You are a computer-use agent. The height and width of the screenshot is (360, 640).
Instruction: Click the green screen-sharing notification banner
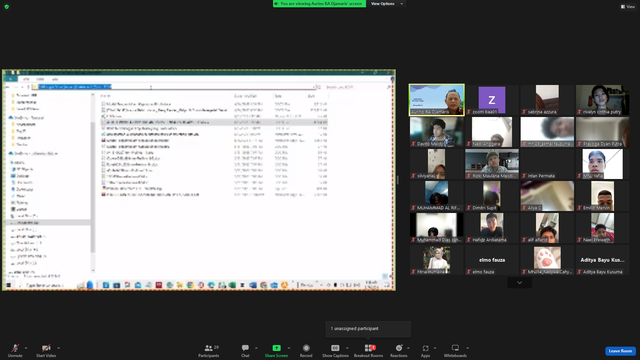[x=319, y=4]
